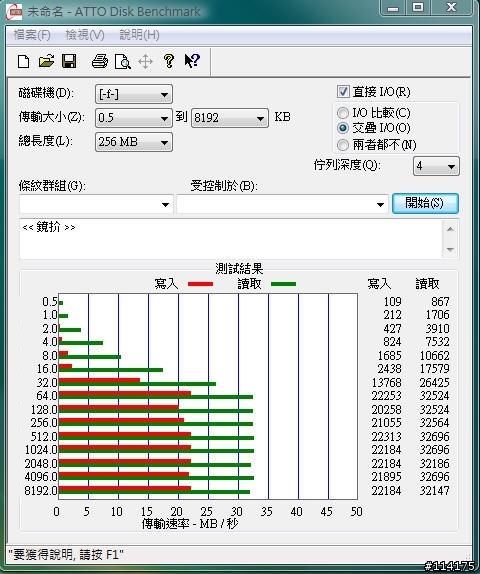Click the 傳輸速率 - MB / 秒 axis label
This screenshot has height=574, width=480.
(x=190, y=524)
